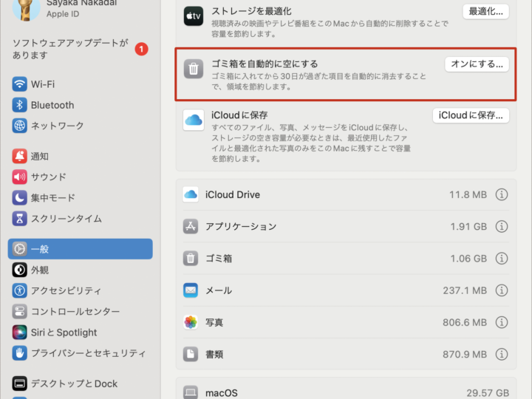Click the プライバシーとセキュリティ hand icon

coord(19,353)
